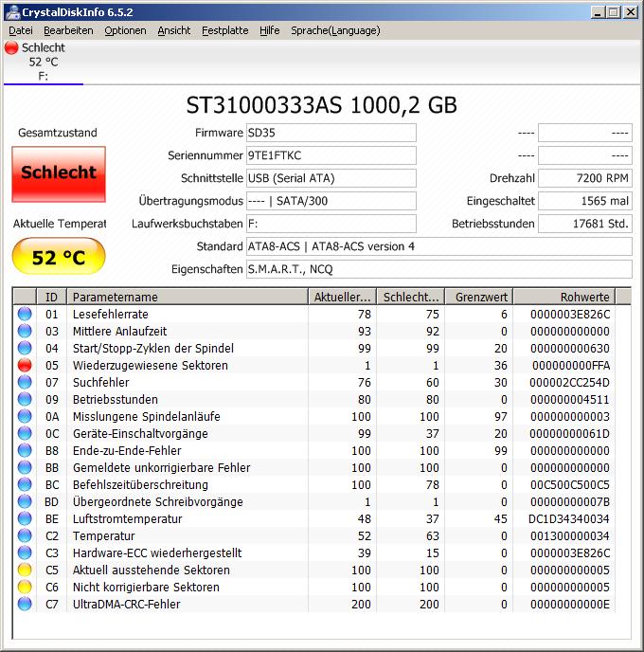Click the yellow icon for Aktuell ausstehende Sektoren
This screenshot has height=652, width=644.
tap(25, 570)
